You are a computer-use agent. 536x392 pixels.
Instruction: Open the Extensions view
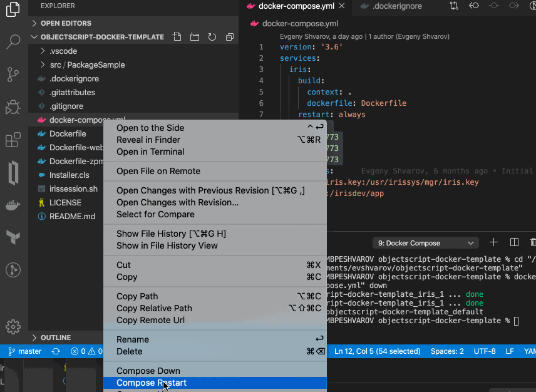click(x=13, y=140)
